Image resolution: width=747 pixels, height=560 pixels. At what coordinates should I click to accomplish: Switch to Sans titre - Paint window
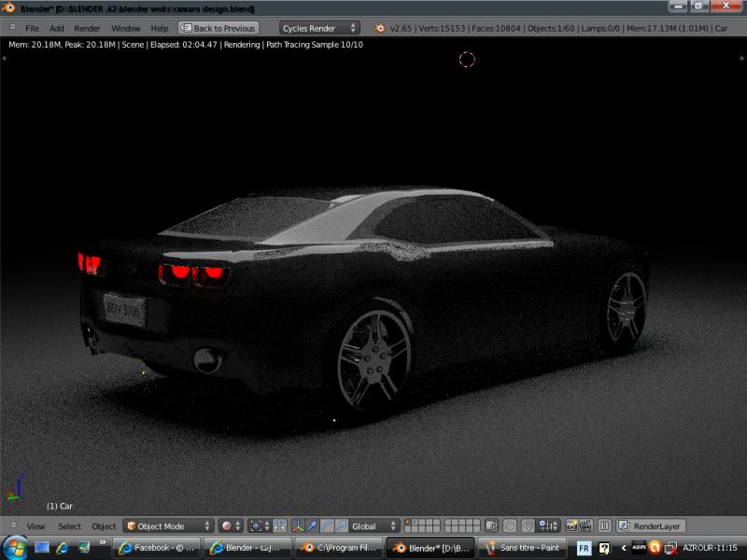(521, 548)
